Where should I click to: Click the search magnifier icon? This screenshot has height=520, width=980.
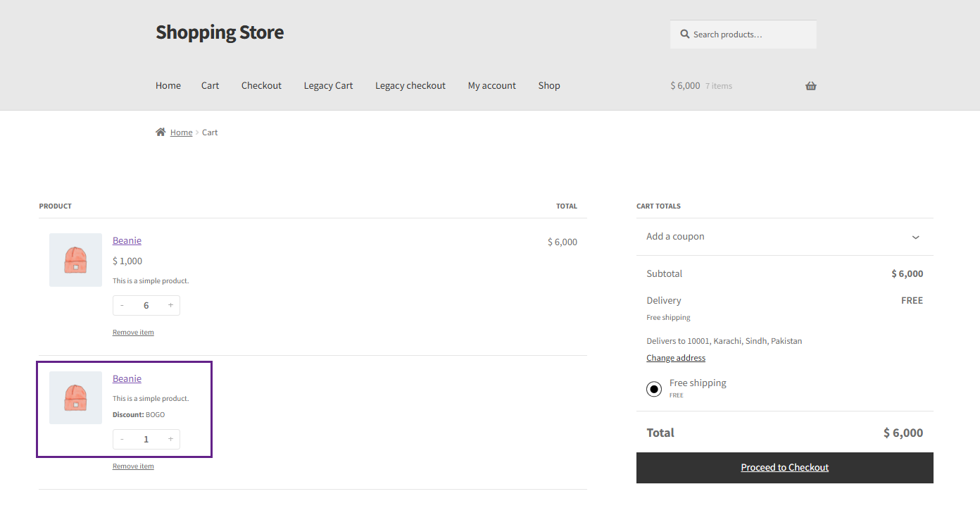[x=684, y=34]
